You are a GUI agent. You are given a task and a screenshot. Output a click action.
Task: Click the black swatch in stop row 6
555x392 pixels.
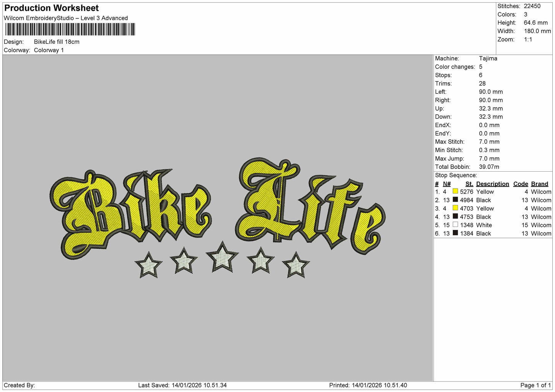click(455, 233)
